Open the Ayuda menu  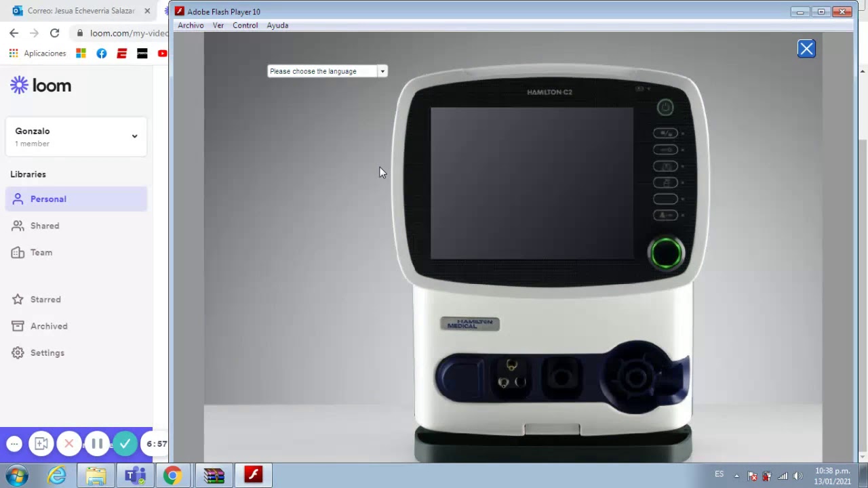277,25
